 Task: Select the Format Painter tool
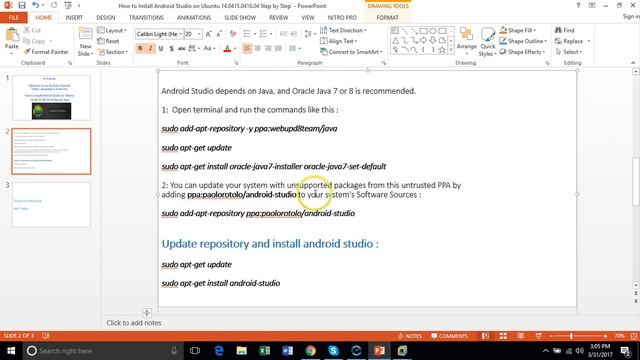click(46, 52)
